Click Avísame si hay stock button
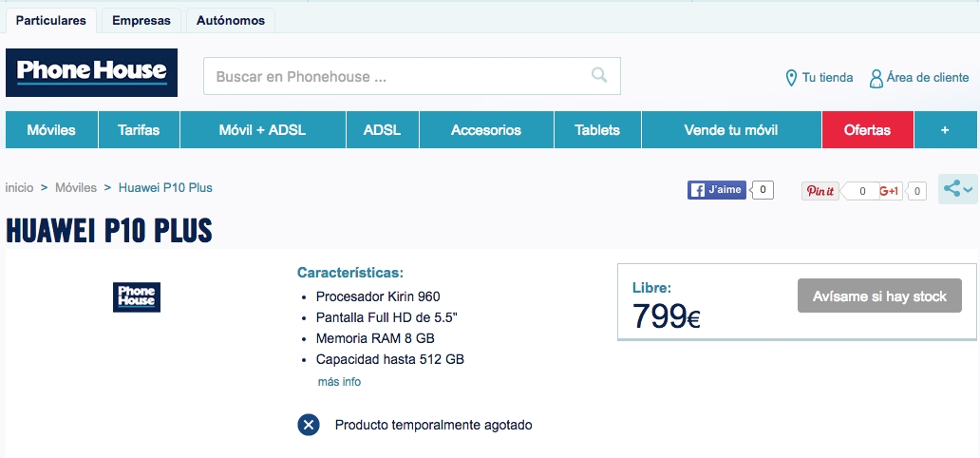This screenshot has height=458, width=980. click(x=879, y=296)
